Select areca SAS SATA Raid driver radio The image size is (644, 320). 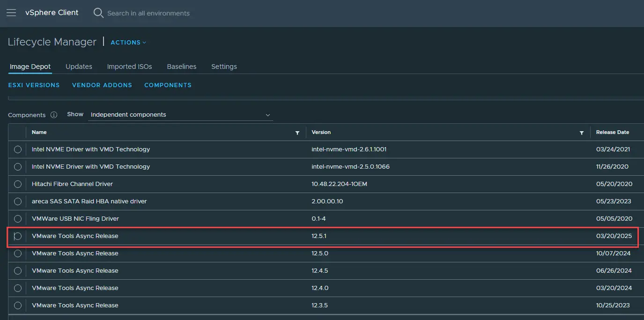pyautogui.click(x=18, y=201)
